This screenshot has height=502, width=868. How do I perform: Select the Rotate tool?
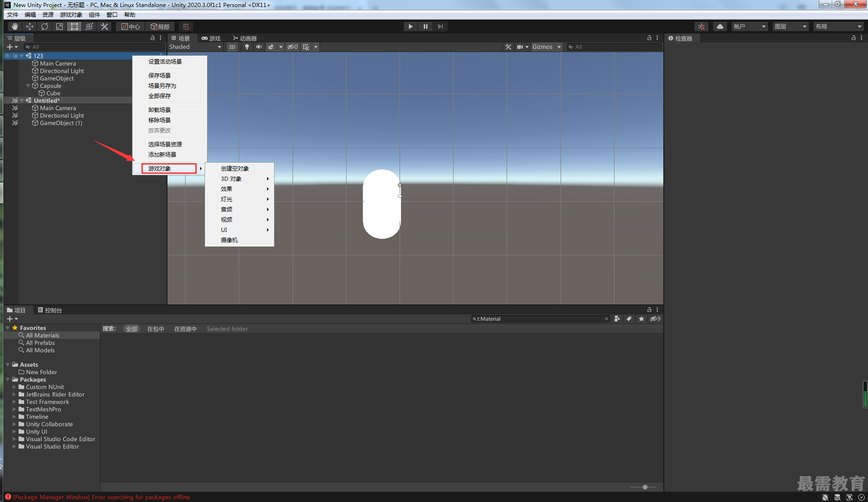click(45, 26)
